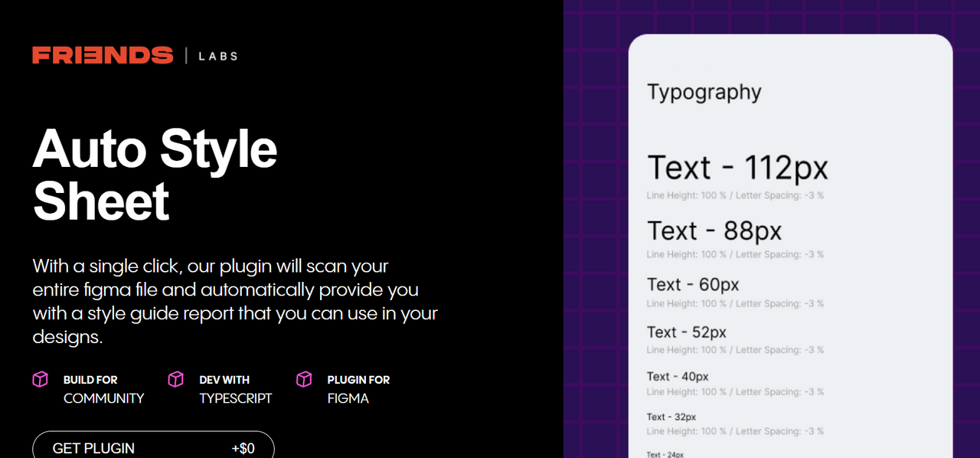Click the COMMUNITY text
The image size is (980, 458).
coord(103,398)
